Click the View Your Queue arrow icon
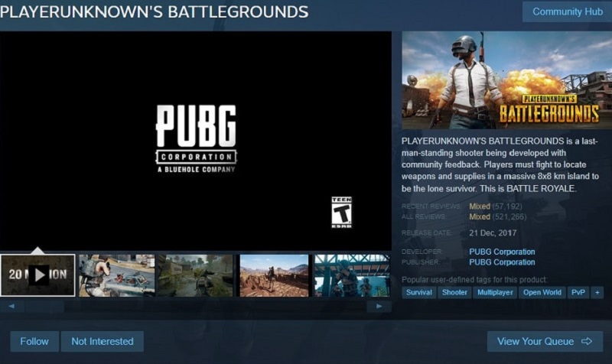Screen dimensions: 612x364 pos(587,341)
